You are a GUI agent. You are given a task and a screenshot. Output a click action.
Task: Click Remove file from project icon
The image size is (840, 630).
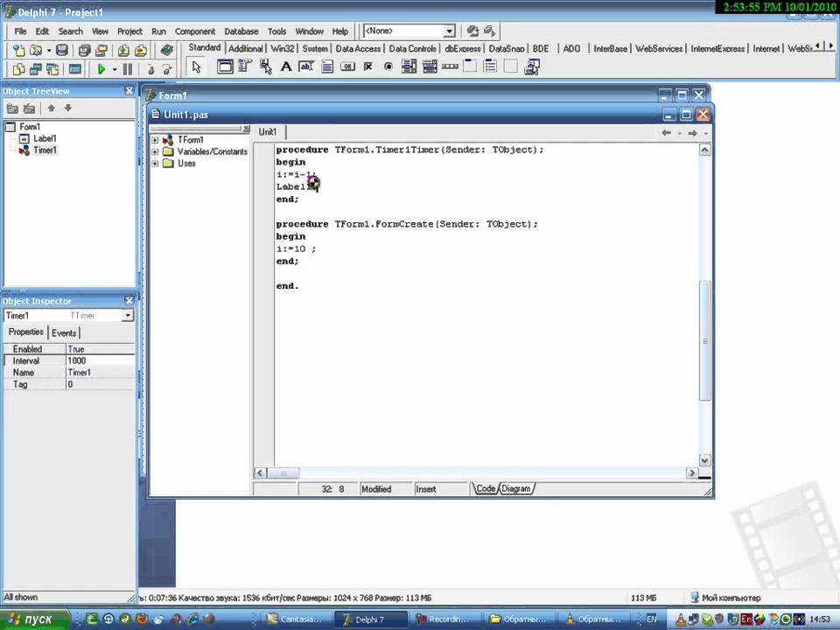[x=141, y=51]
